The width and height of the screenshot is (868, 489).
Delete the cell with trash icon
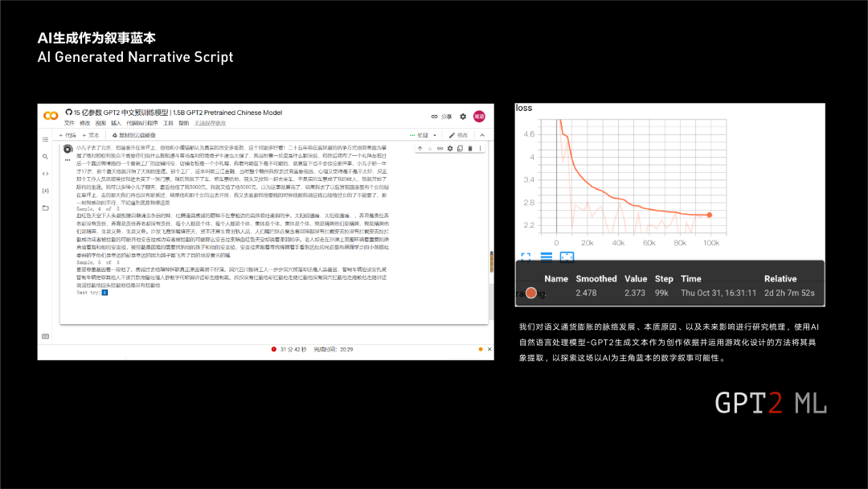[470, 149]
